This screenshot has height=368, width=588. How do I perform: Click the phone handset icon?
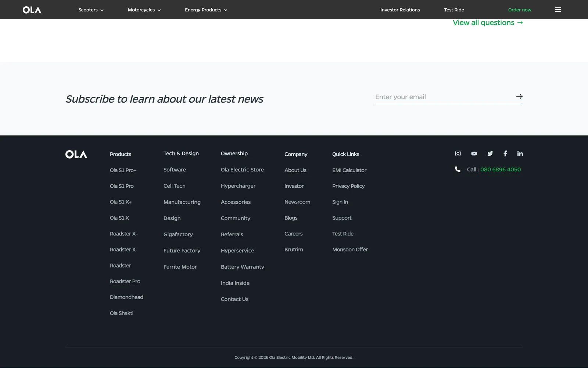pos(458,169)
